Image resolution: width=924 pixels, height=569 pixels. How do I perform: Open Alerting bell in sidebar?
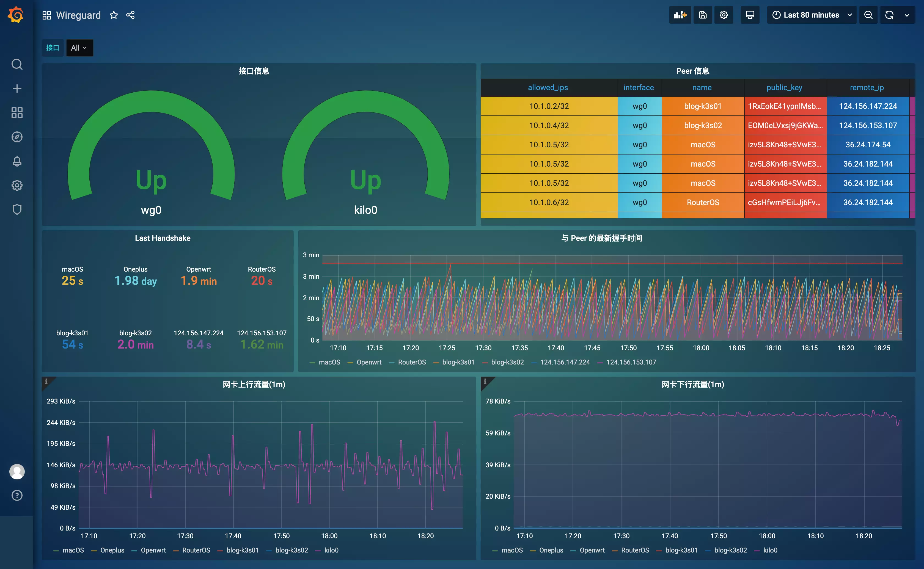17,161
